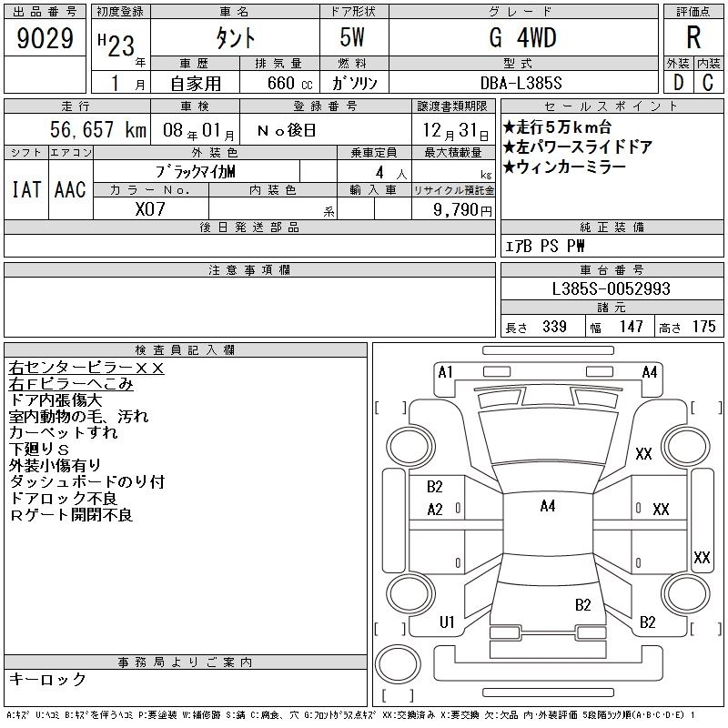Click genuine equipment エアB PS PW
The width and height of the screenshot is (728, 728).
click(544, 246)
